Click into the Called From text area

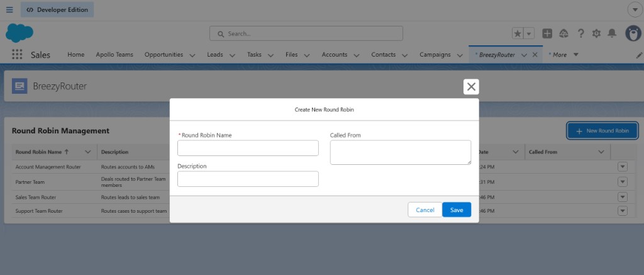(401, 152)
